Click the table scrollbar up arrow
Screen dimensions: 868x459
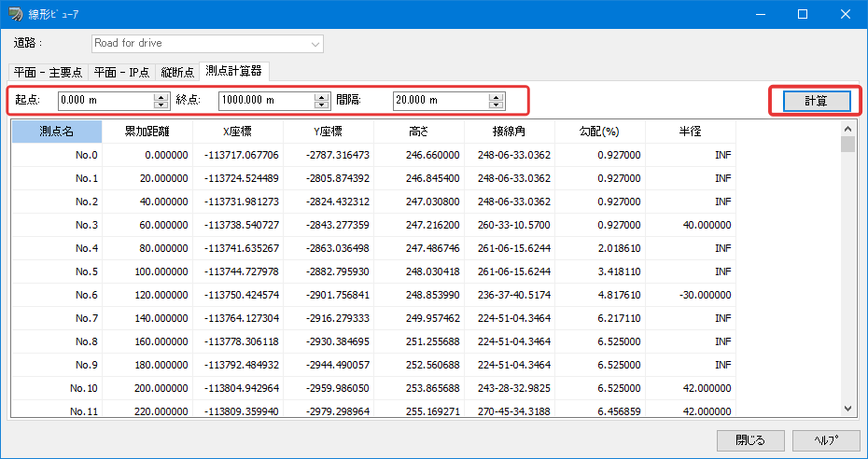pyautogui.click(x=847, y=129)
